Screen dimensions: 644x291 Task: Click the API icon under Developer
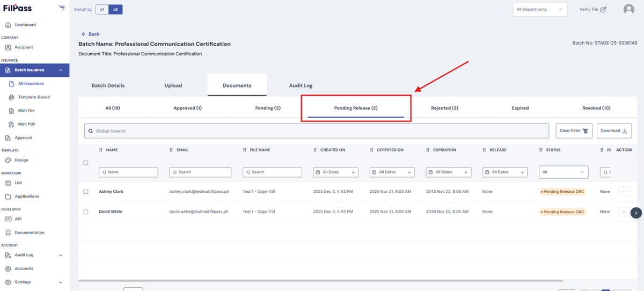click(x=8, y=219)
